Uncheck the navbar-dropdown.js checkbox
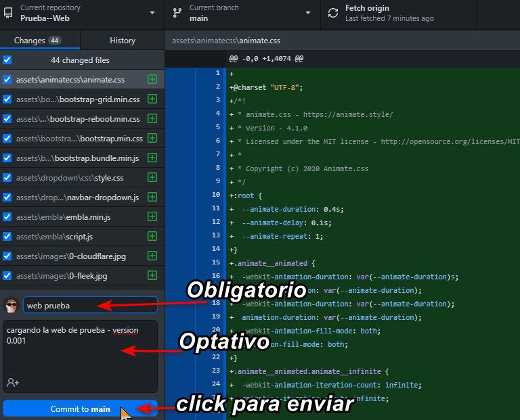The image size is (520, 420). pyautogui.click(x=7, y=197)
